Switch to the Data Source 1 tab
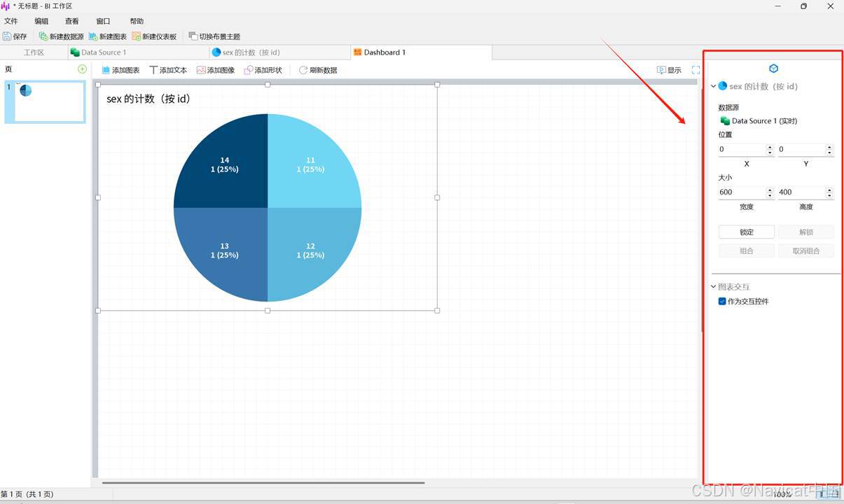844x504 pixels. click(x=138, y=52)
